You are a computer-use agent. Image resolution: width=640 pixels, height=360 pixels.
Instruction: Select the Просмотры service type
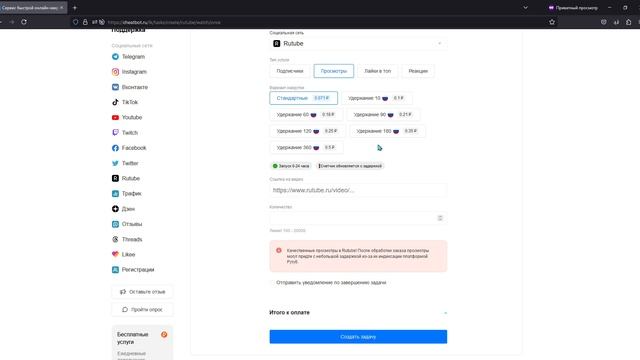pos(333,71)
